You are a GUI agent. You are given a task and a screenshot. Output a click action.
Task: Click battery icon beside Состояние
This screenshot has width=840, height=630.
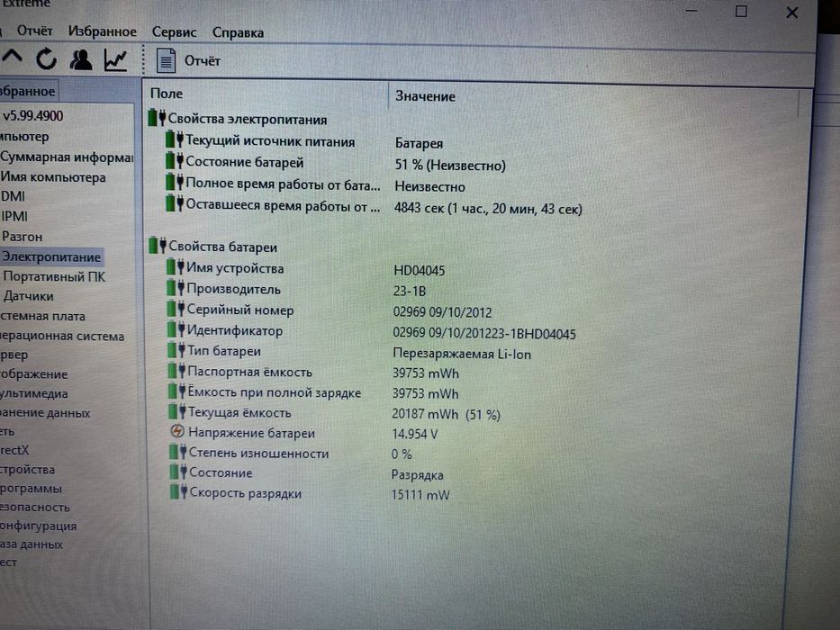178,472
